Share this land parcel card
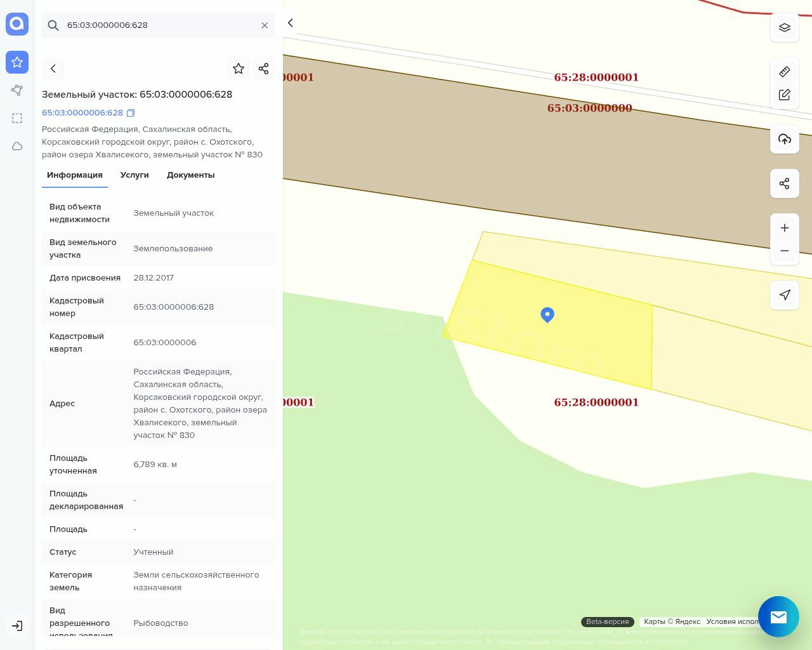The image size is (812, 650). [x=264, y=69]
